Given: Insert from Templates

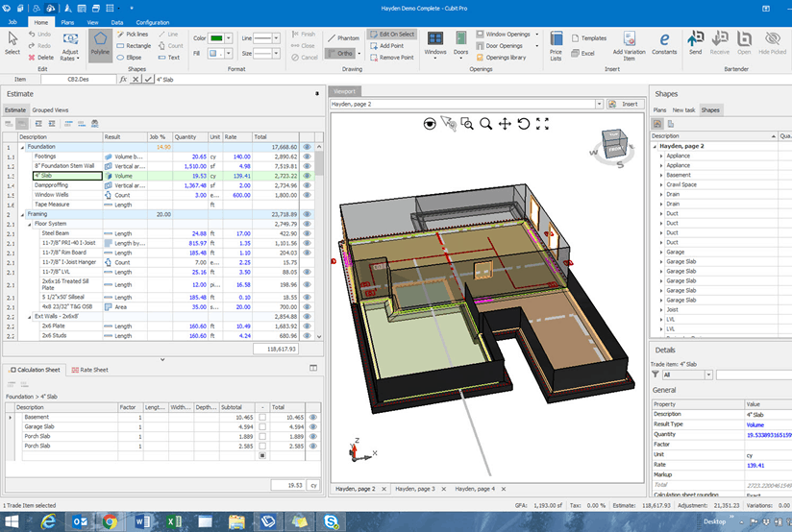Looking at the screenshot, I should [x=589, y=38].
